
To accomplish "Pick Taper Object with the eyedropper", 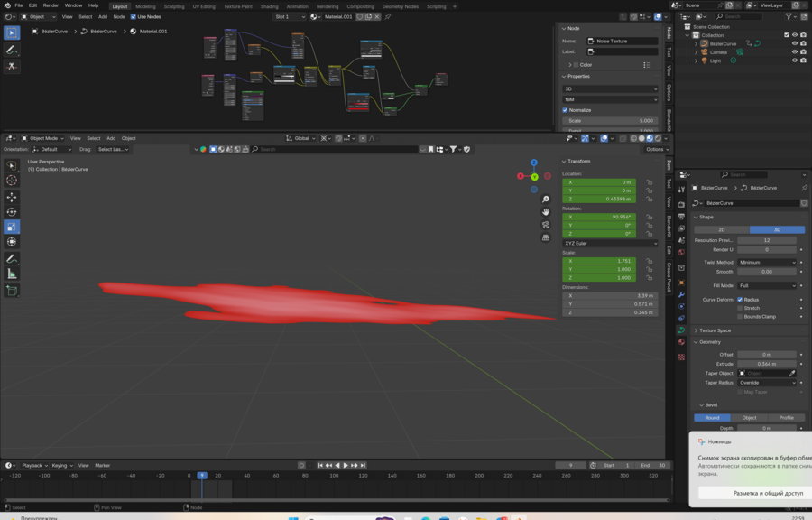I will pyautogui.click(x=792, y=374).
